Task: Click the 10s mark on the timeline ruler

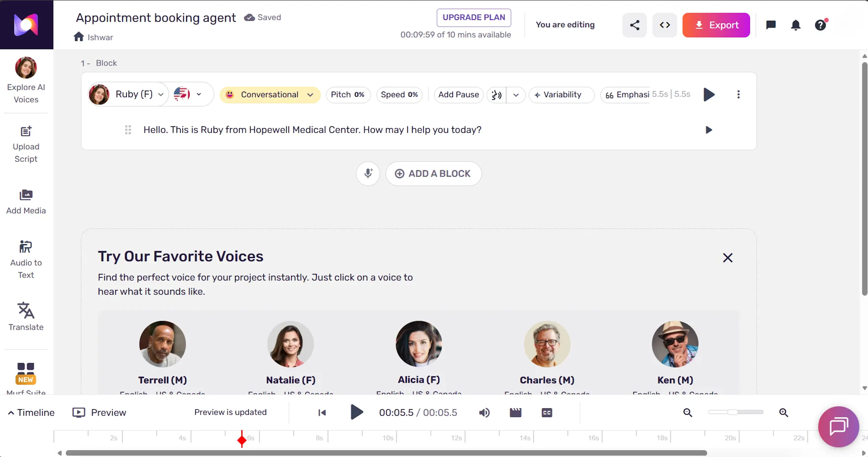Action: 388,438
